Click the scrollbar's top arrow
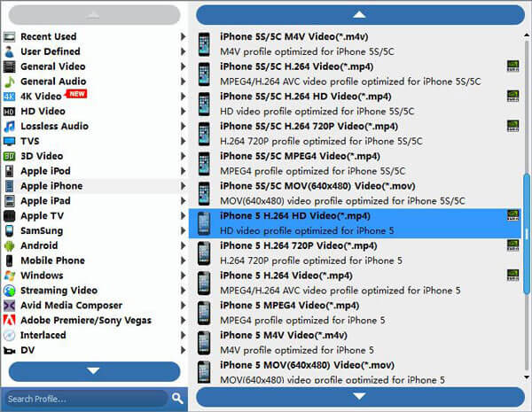The width and height of the screenshot is (532, 412). coord(527,35)
